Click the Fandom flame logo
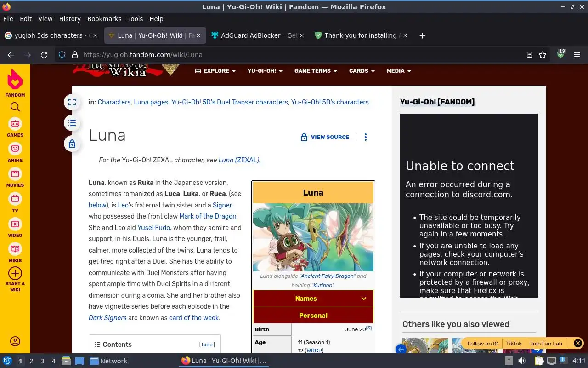Screen dimensions: 588x368 click(15, 79)
